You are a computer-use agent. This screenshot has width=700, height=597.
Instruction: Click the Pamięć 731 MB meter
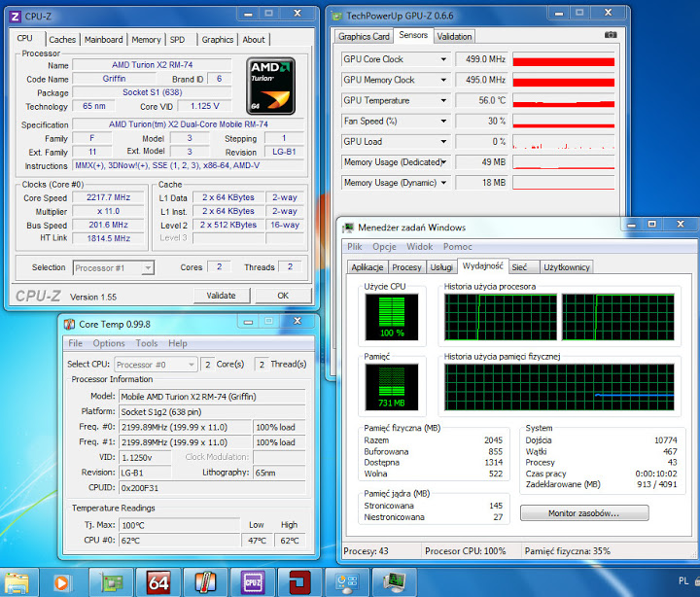coord(392,387)
